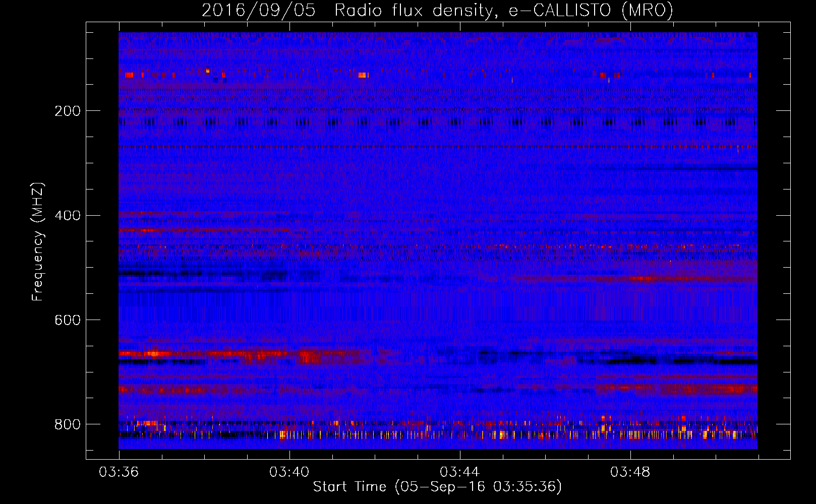Click the 03:48 time tick label
This screenshot has height=504, width=816.
pyautogui.click(x=630, y=472)
